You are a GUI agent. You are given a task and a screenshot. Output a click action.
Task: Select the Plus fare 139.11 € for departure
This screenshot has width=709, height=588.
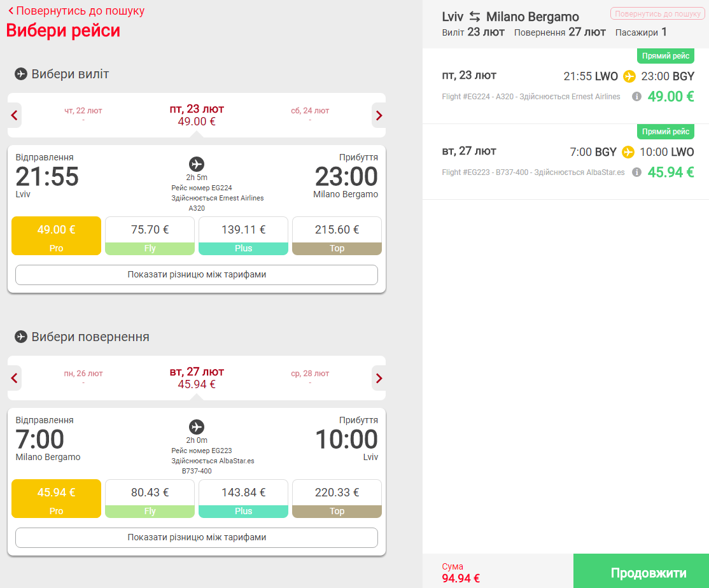tap(243, 236)
